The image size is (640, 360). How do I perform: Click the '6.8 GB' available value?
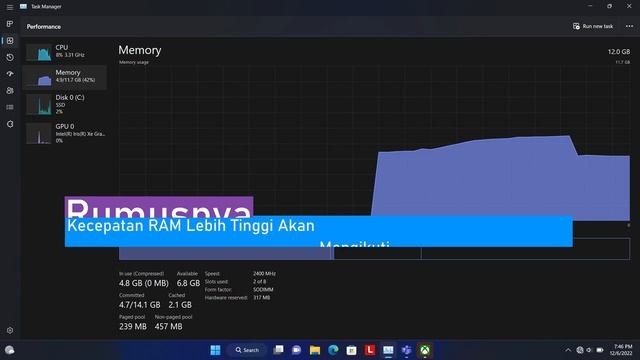(188, 283)
